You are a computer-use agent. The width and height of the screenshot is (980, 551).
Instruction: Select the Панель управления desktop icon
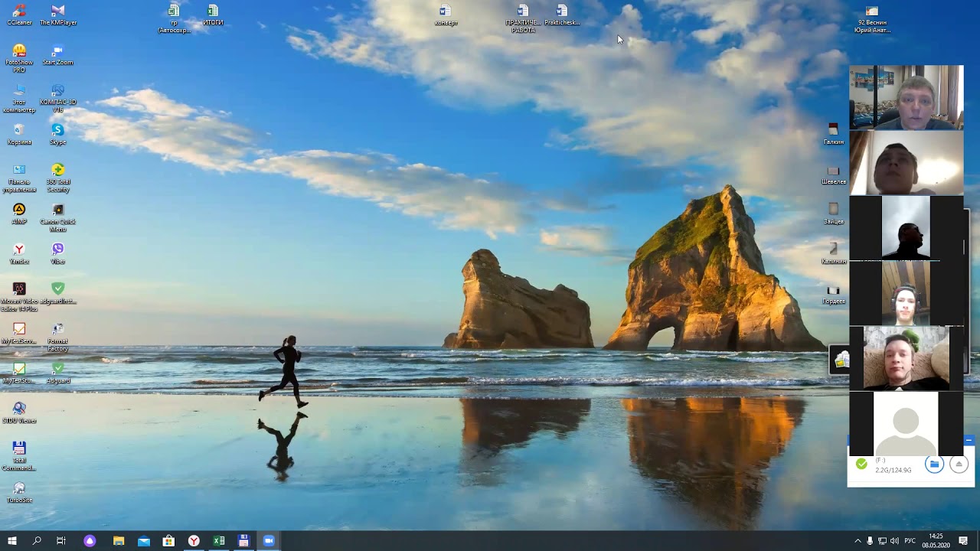coord(20,178)
